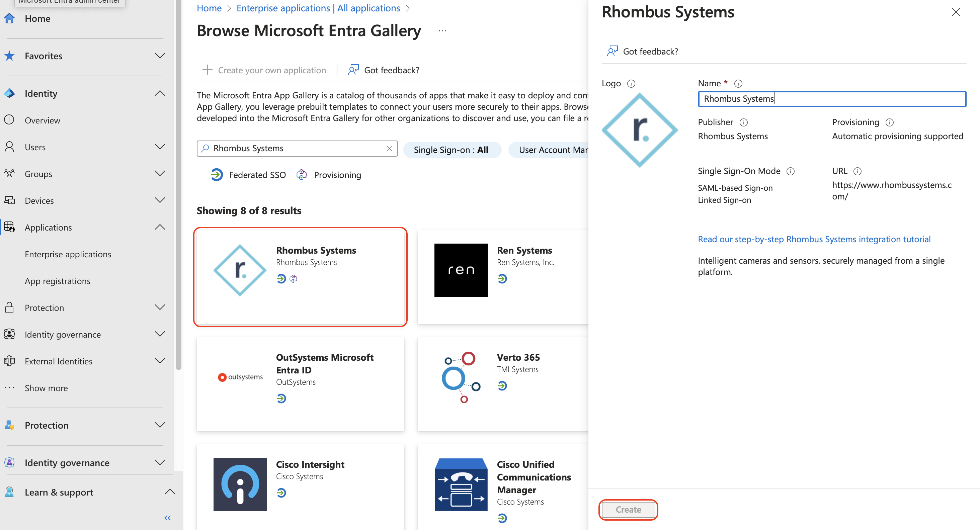Image resolution: width=980 pixels, height=530 pixels.
Task: Click the info icon next to Single Sign-On Mode
Action: (791, 171)
